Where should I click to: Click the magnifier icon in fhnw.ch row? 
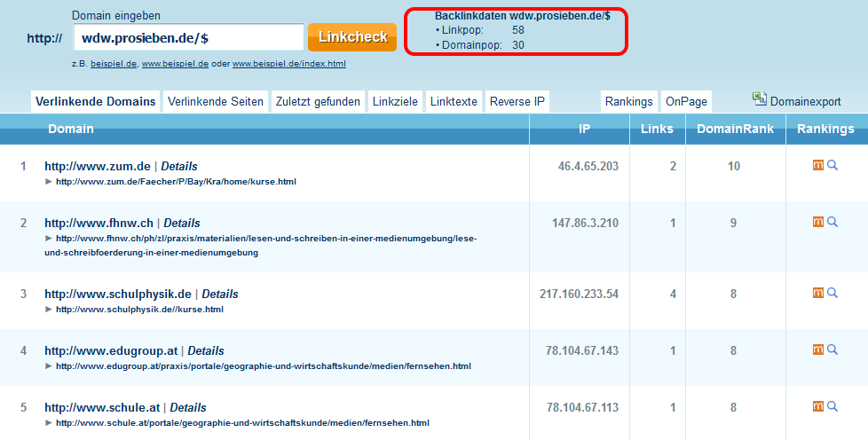(832, 222)
